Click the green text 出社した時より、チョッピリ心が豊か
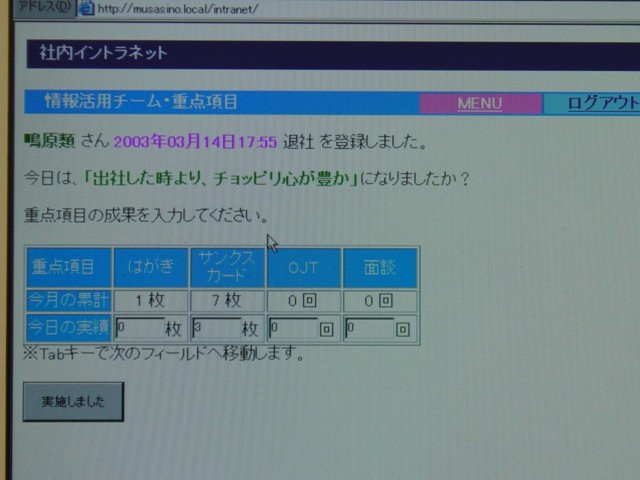This screenshot has width=640, height=480. 220,178
